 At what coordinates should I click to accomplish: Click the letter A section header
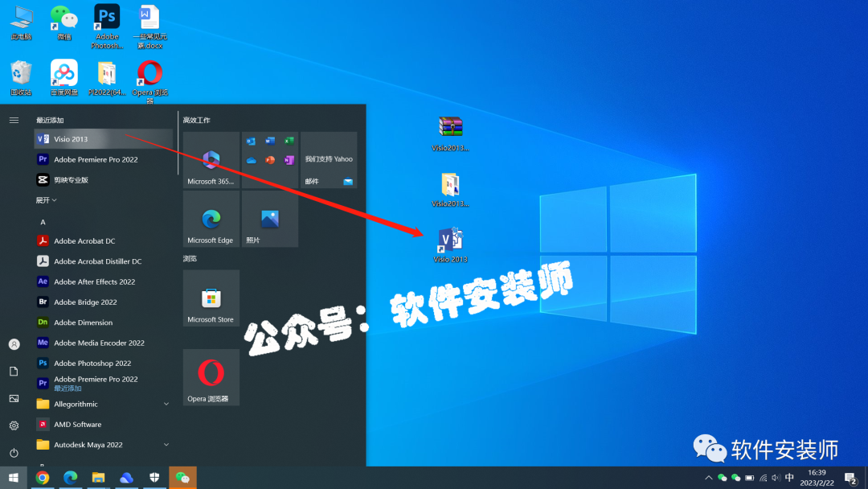coord(43,222)
